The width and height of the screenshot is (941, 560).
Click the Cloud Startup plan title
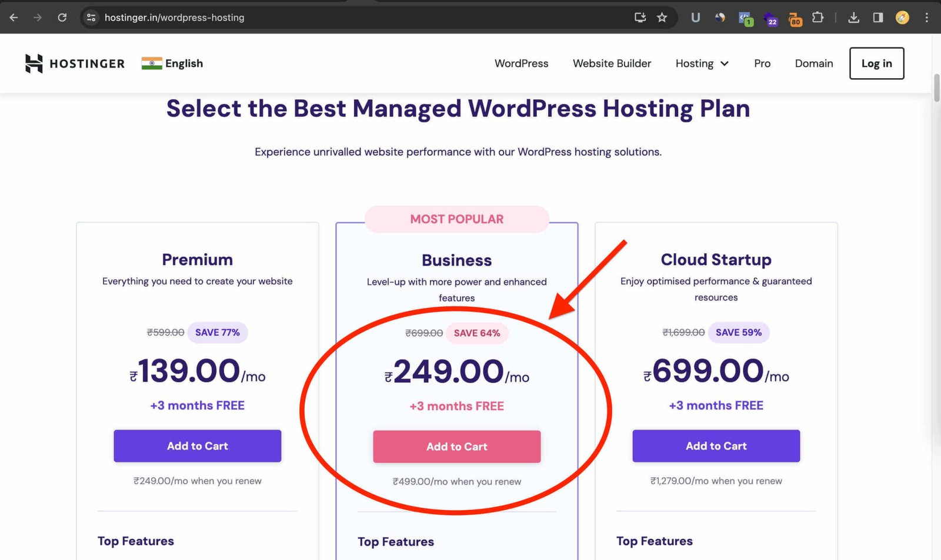click(716, 260)
